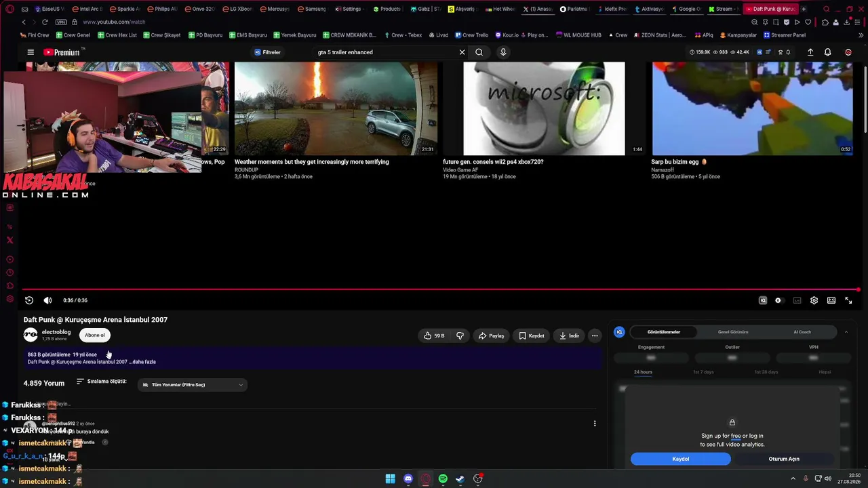Subscribe via Abone ol button
Viewport: 868px width, 488px height.
pos(95,335)
